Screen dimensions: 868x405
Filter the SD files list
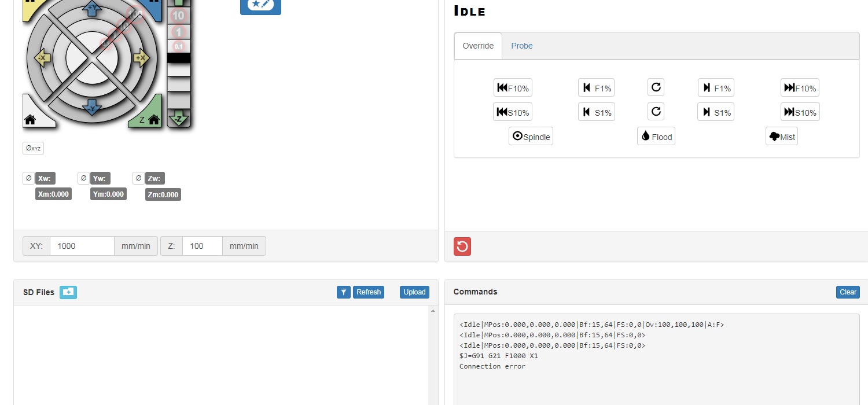click(344, 292)
